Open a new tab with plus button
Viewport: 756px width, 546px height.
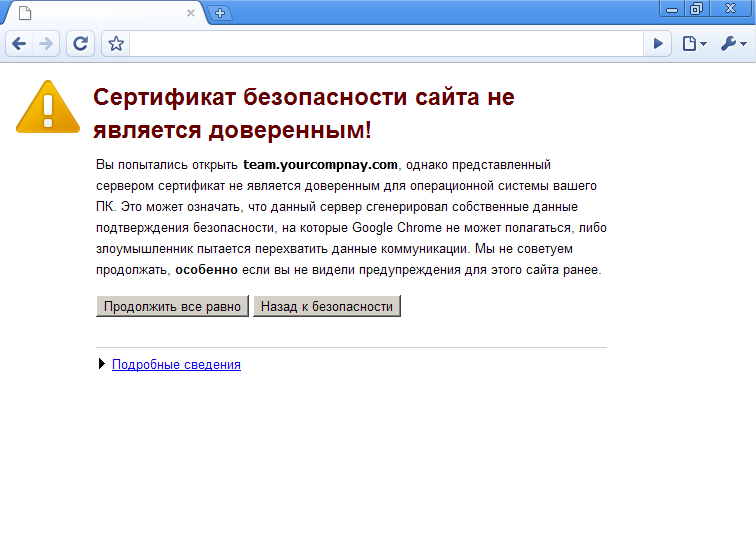pos(220,13)
